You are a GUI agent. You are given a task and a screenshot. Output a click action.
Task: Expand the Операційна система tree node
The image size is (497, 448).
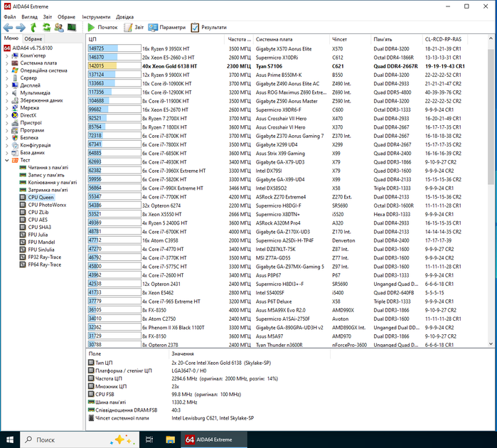(7, 70)
